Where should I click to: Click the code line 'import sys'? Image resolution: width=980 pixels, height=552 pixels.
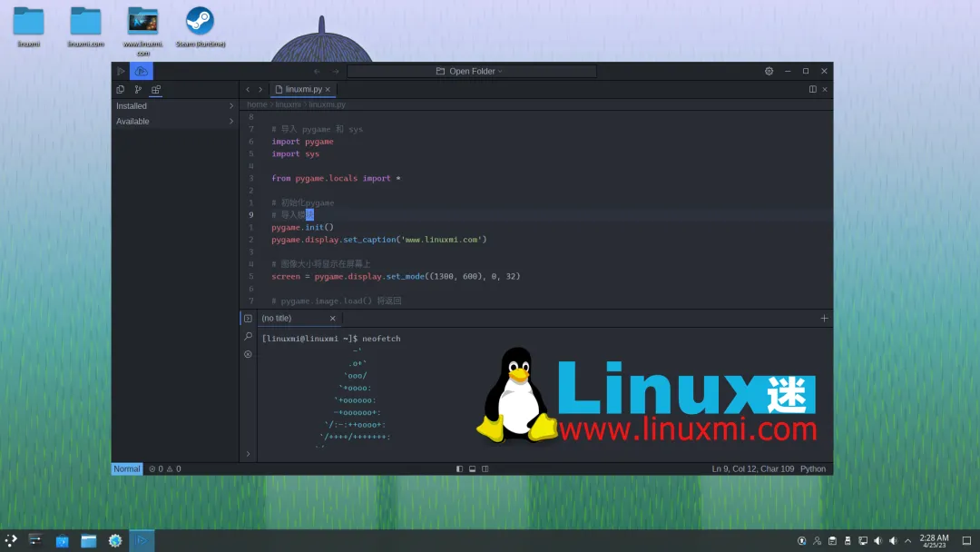295,153
